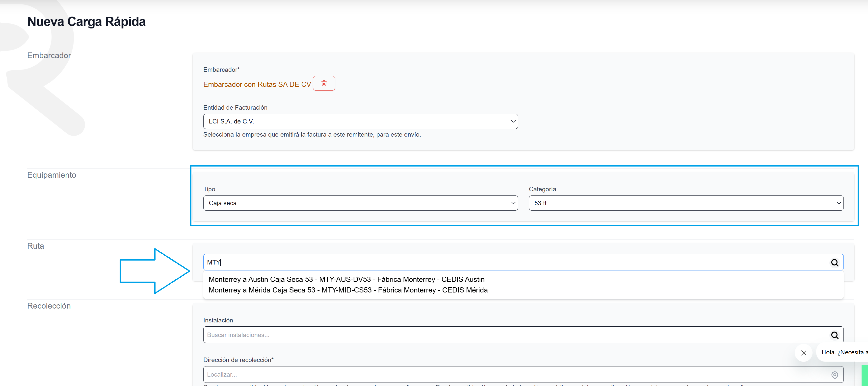868x386 pixels.
Task: Click the Selecciona la empresa helper text
Action: tap(312, 135)
